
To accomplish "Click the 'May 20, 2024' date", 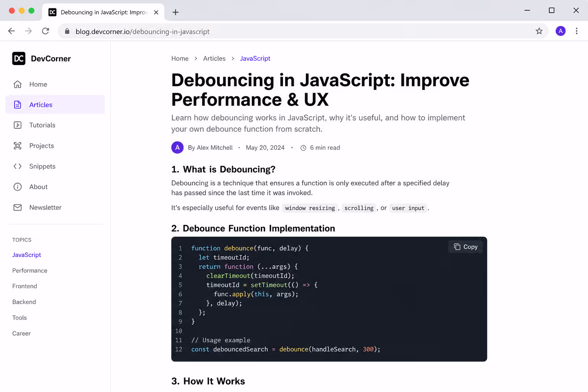I will pyautogui.click(x=265, y=148).
